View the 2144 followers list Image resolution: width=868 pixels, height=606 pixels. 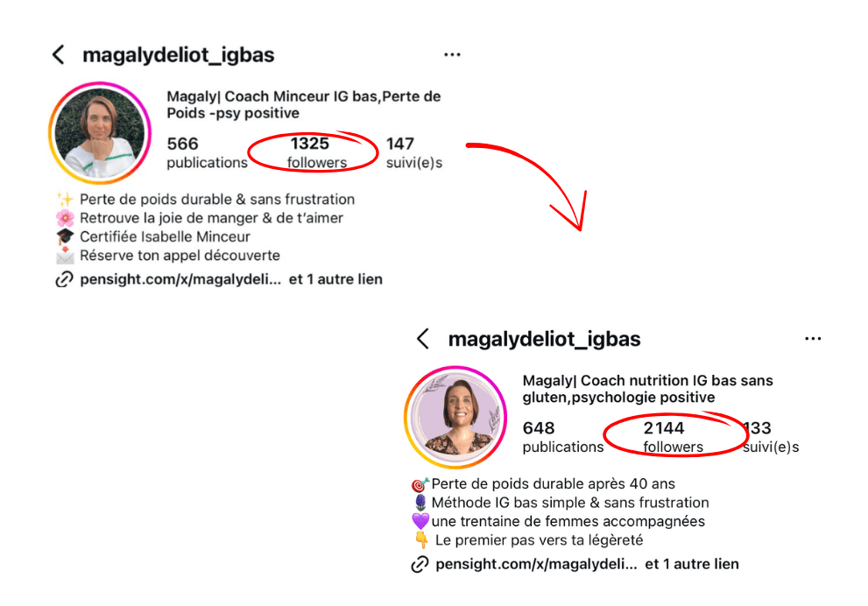coord(672,437)
